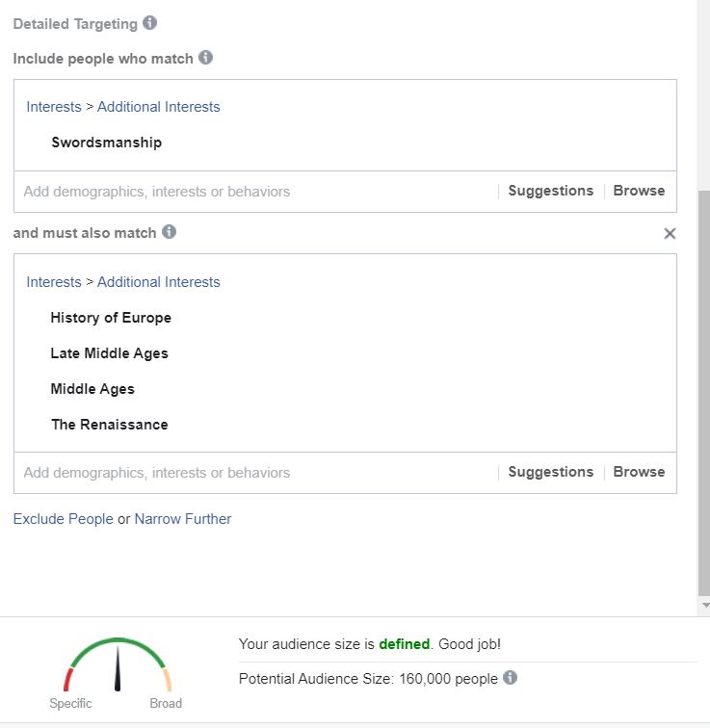Click the Narrow Further link

182,519
